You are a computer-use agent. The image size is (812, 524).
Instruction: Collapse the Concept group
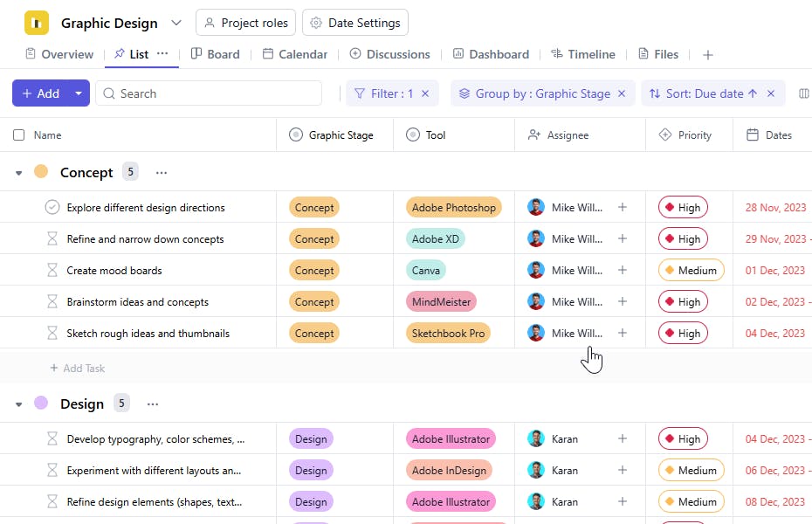[x=19, y=173]
